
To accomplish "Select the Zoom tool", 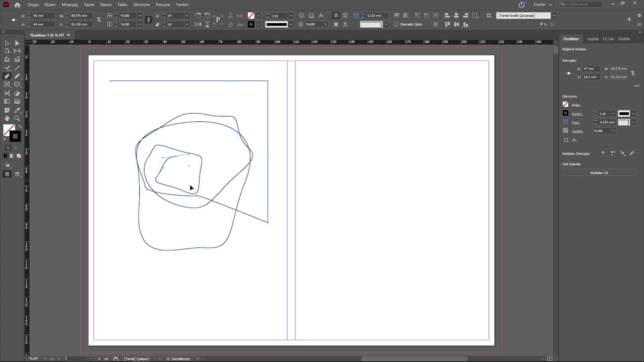I will point(17,118).
